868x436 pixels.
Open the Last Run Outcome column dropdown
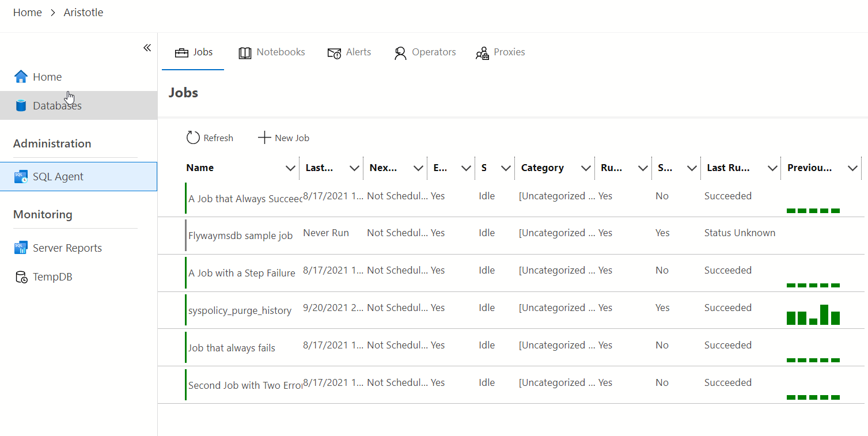(x=772, y=168)
